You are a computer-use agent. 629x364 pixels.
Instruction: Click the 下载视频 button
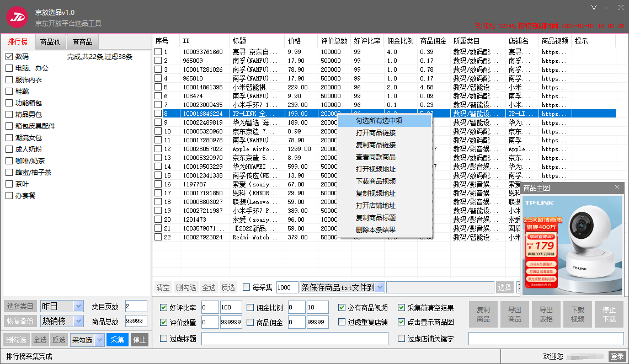click(x=578, y=314)
